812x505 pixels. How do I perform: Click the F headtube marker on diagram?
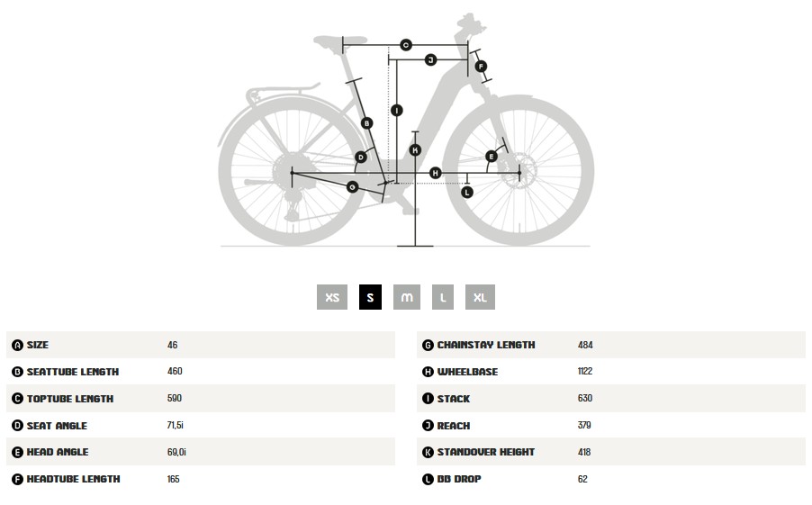click(481, 67)
